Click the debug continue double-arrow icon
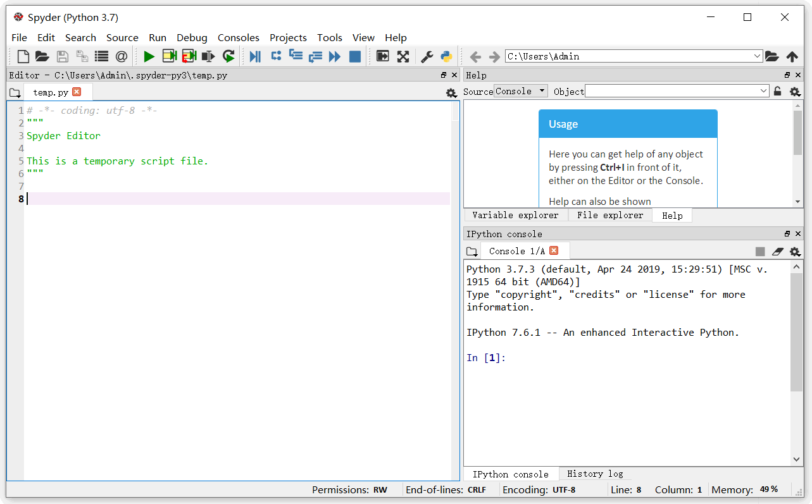Screen dimensions: 812x504 (x=335, y=56)
